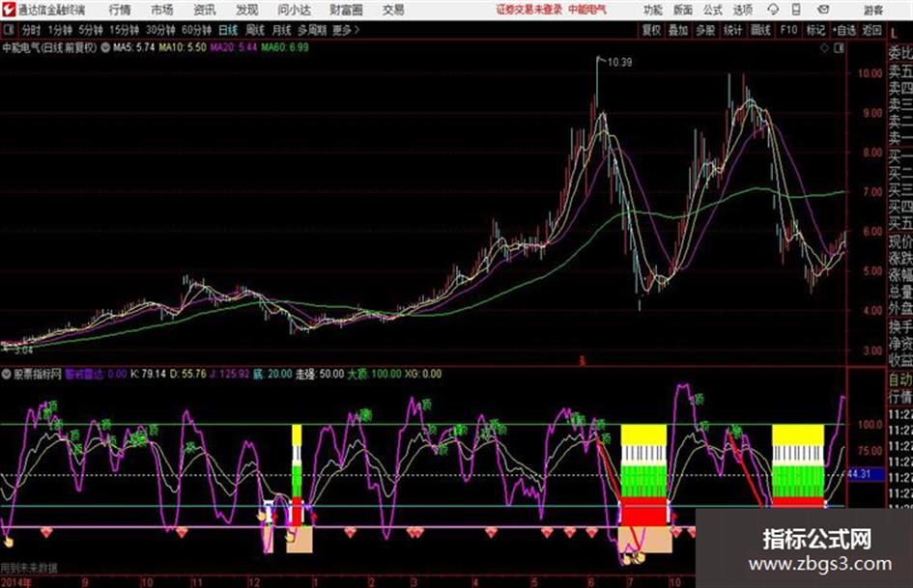Click the Tongdaxin app logo icon
The height and width of the screenshot is (588, 913).
pyautogui.click(x=8, y=10)
